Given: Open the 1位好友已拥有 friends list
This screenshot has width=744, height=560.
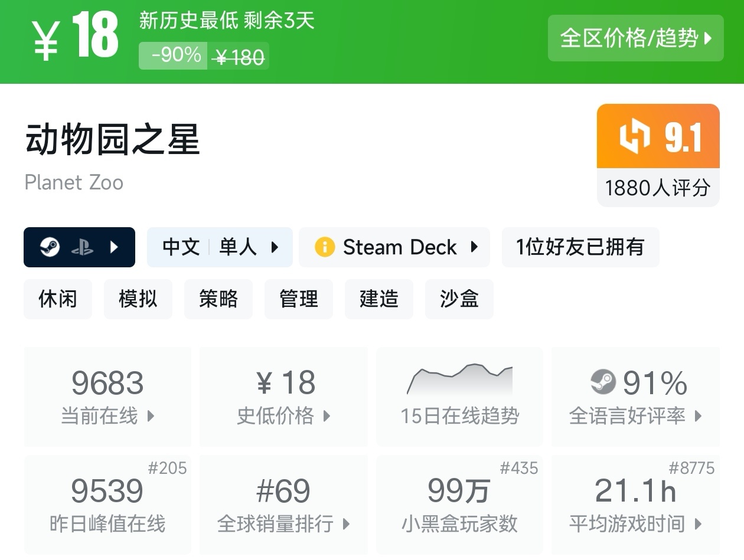Looking at the screenshot, I should 580,247.
